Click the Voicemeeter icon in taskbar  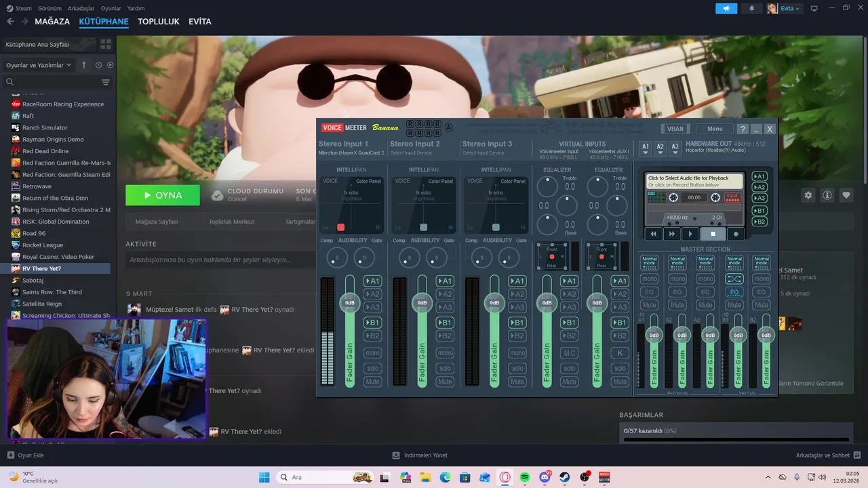pyautogui.click(x=604, y=477)
